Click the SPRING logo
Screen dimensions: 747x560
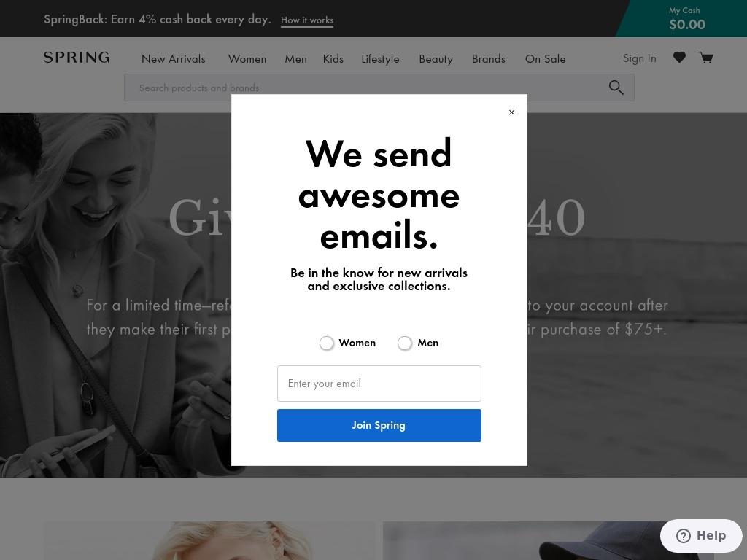[x=76, y=58]
